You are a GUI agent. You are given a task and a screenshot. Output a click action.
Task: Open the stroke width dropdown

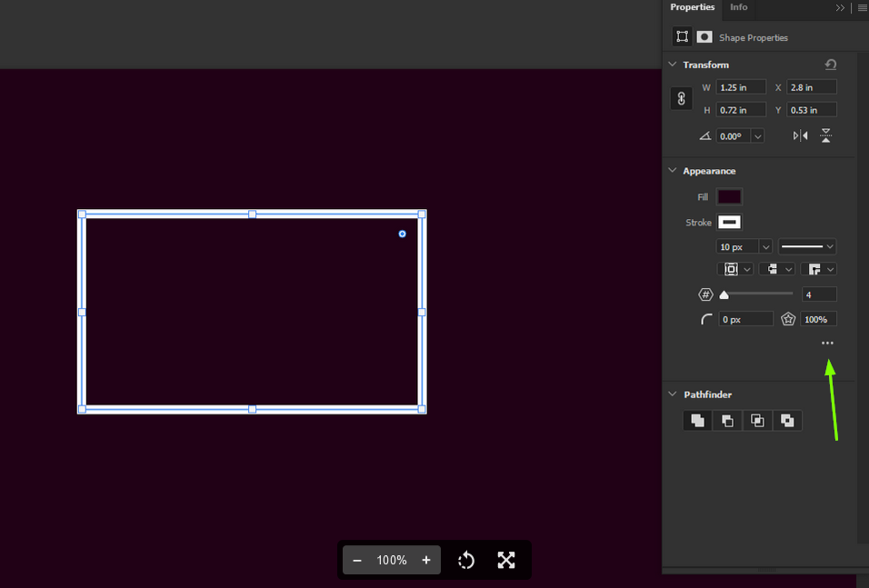(764, 246)
